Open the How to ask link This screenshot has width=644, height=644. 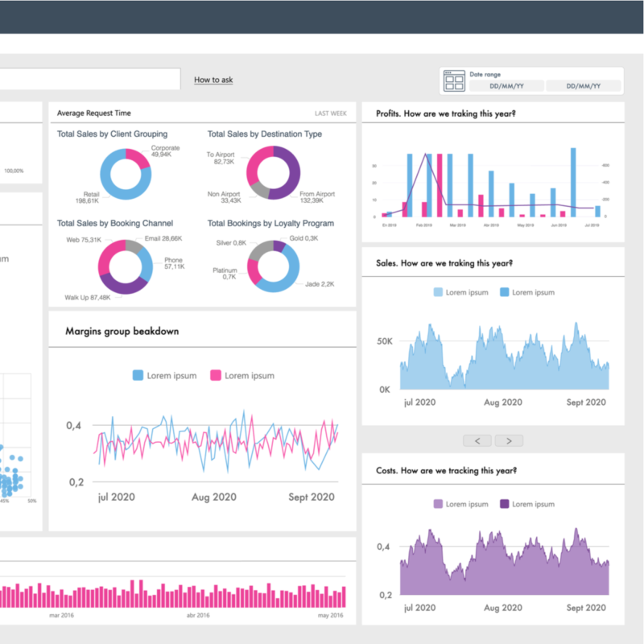213,80
